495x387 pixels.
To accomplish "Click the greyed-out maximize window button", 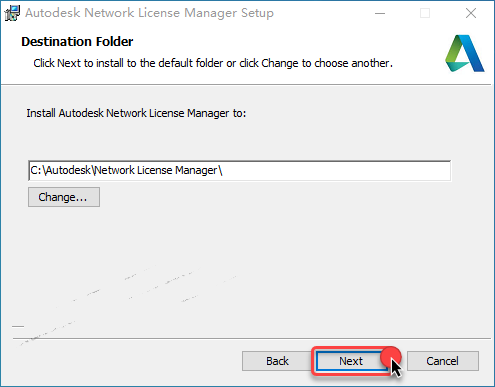I will (x=425, y=13).
